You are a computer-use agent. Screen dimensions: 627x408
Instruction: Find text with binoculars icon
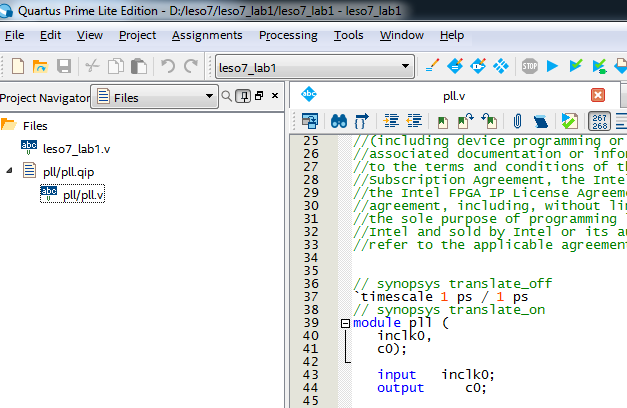coord(339,121)
